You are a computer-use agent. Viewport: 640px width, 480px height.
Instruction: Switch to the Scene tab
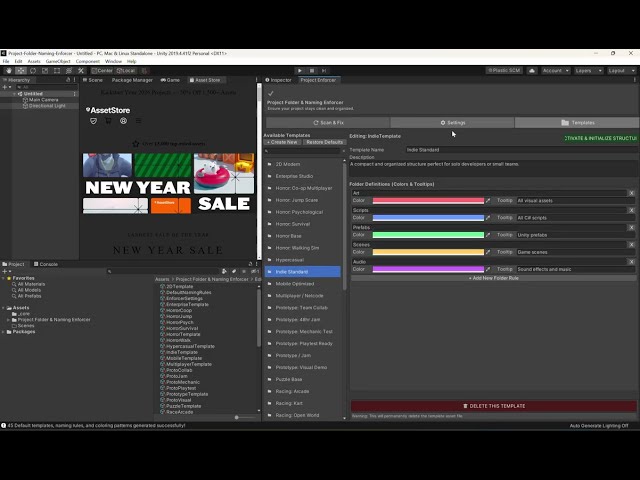coord(93,80)
